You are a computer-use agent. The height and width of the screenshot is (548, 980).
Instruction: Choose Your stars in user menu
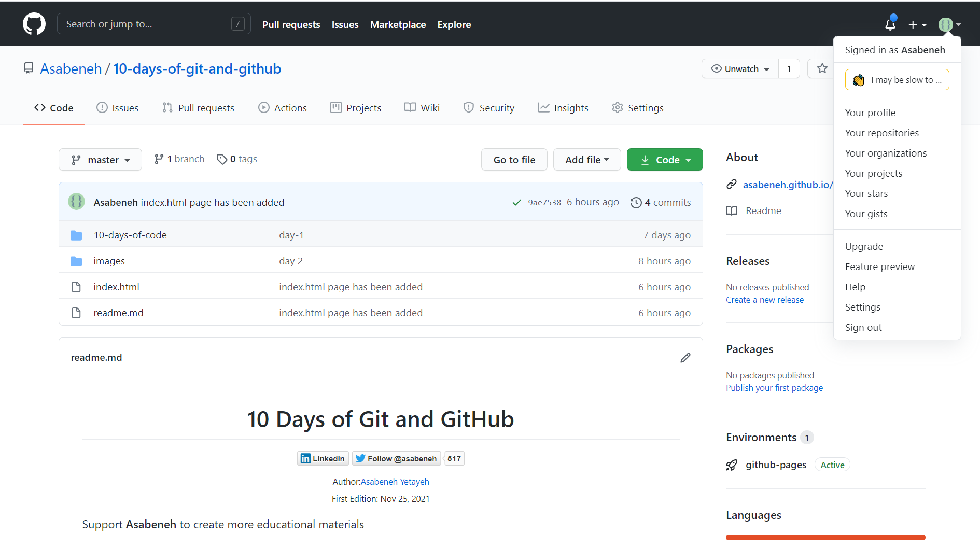(866, 193)
